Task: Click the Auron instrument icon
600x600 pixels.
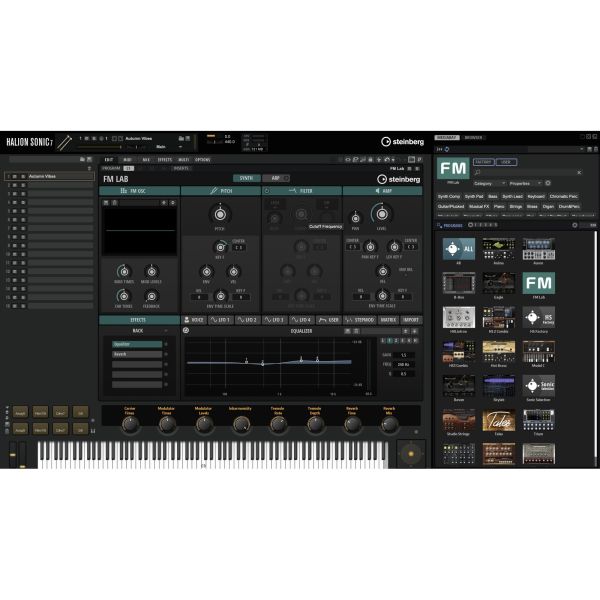Action: click(538, 249)
